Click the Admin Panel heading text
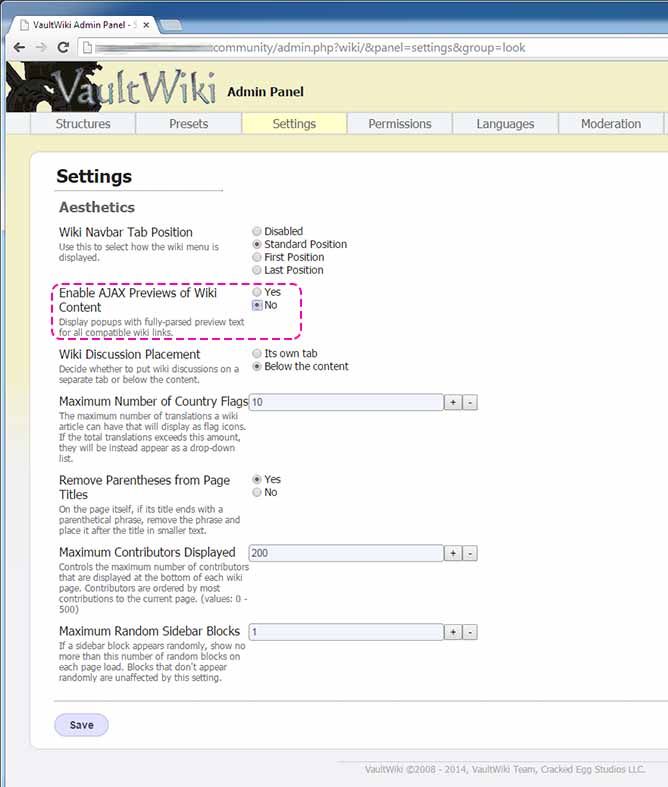 (x=265, y=92)
